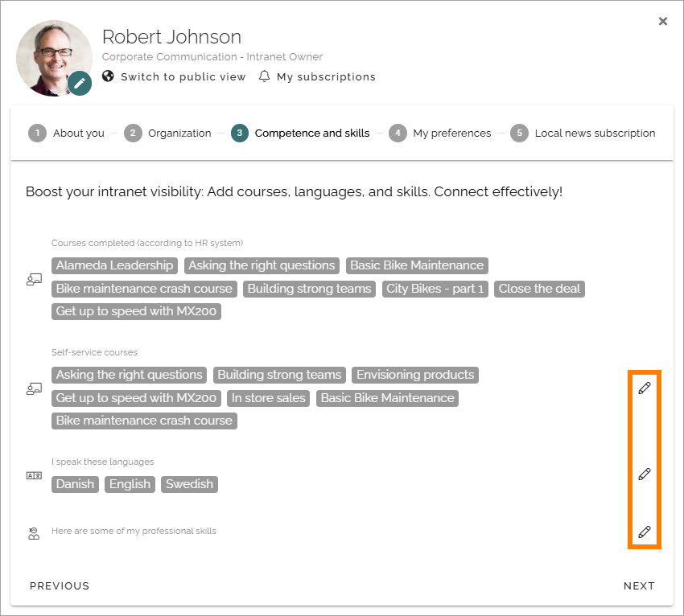The width and height of the screenshot is (684, 616).
Task: Click the globe icon for public view
Action: tap(108, 76)
